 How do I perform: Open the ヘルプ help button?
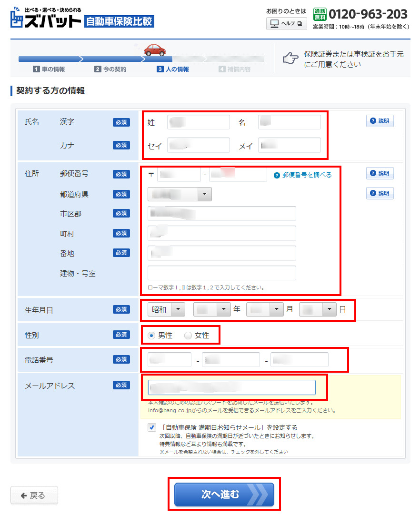[x=286, y=23]
